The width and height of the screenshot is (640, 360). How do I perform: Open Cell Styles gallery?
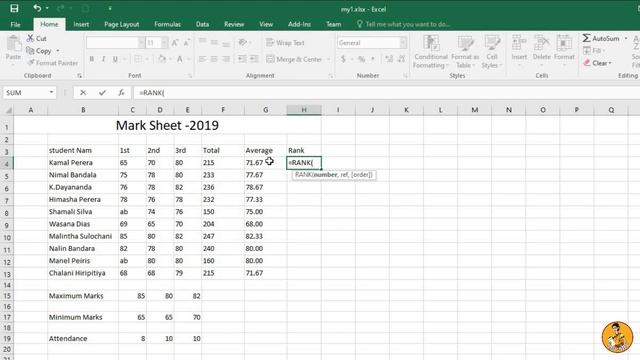[491, 51]
